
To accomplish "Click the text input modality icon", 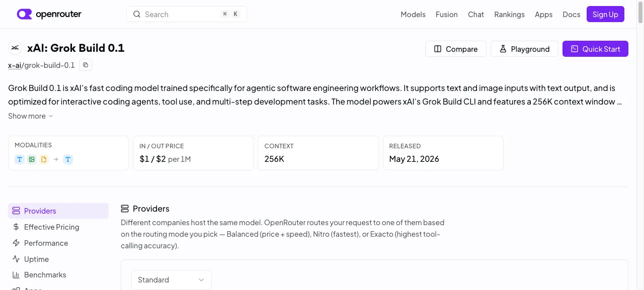I will coord(20,159).
